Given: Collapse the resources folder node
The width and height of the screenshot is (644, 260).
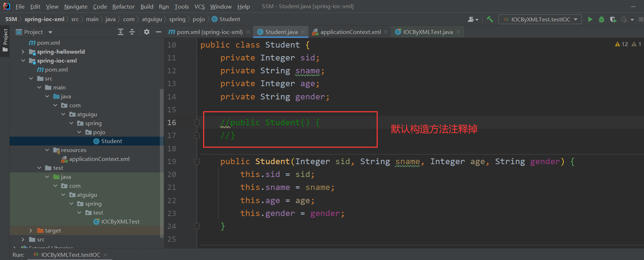Looking at the screenshot, I should click(x=47, y=150).
